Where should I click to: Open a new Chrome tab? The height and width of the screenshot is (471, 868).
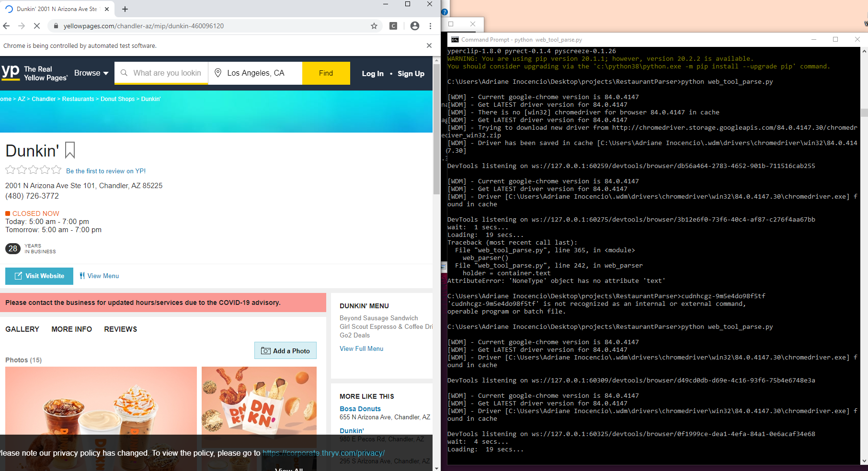click(125, 9)
